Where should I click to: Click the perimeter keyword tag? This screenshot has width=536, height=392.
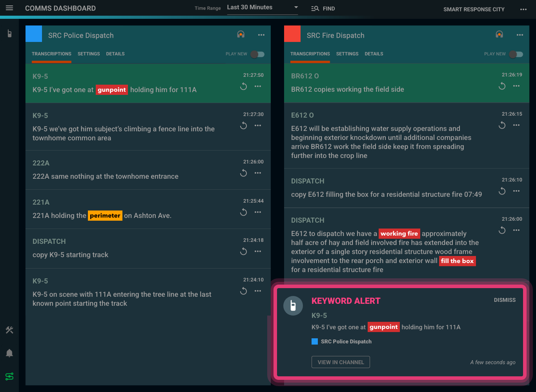pos(105,216)
